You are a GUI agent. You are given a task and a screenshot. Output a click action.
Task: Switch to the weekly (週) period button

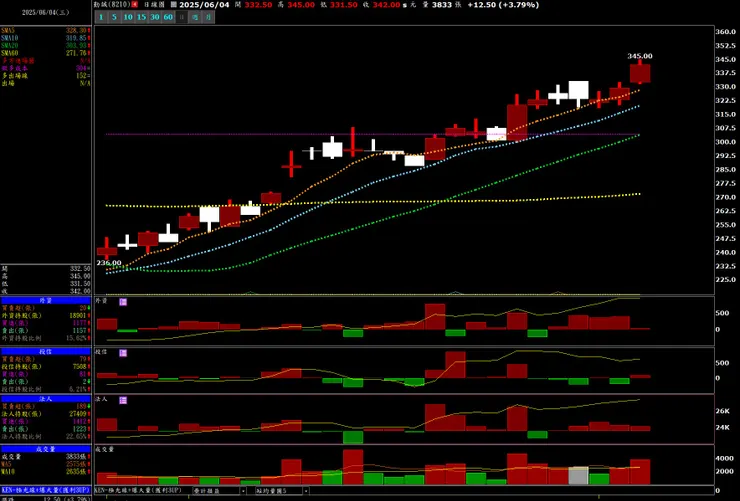click(195, 17)
